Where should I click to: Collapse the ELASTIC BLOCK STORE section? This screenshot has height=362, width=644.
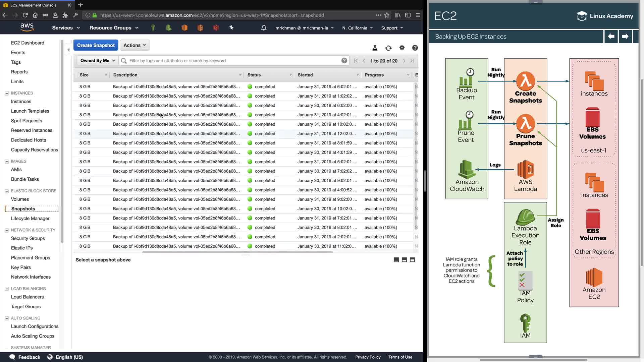click(7, 191)
